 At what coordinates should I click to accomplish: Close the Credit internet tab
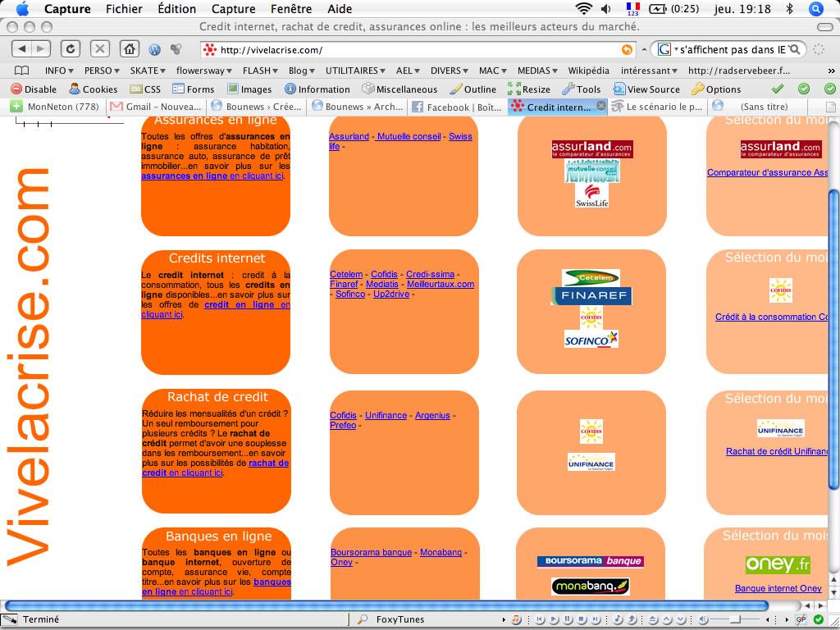tap(601, 106)
